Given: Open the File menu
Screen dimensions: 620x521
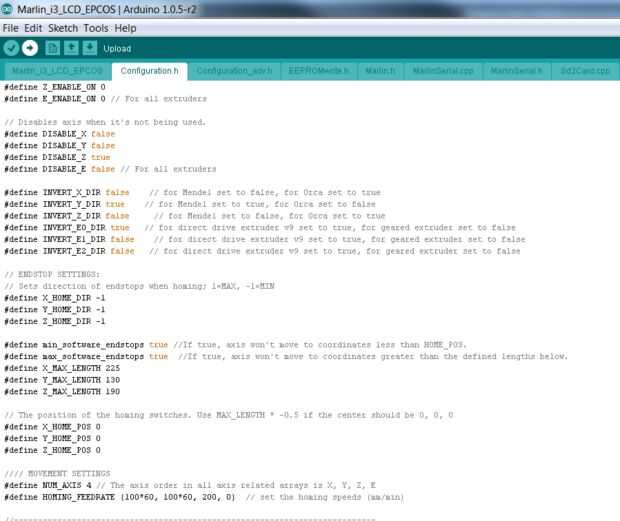Looking at the screenshot, I should pyautogui.click(x=11, y=28).
